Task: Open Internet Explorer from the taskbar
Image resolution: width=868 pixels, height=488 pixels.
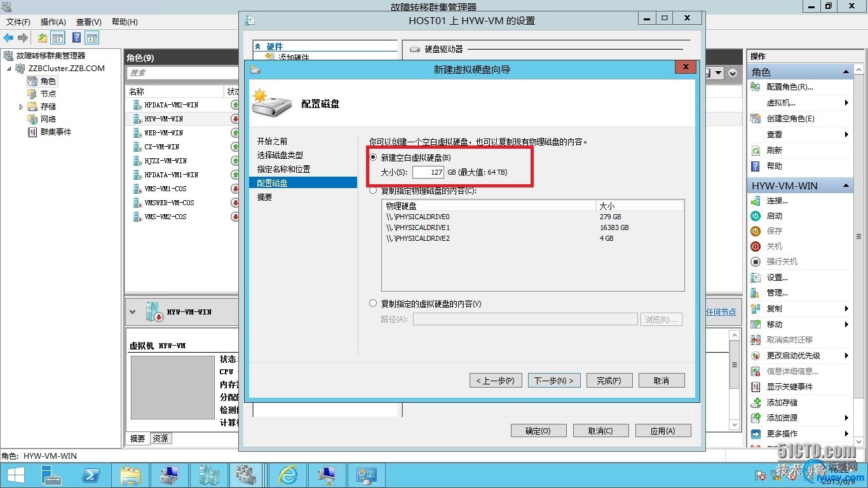Action: [288, 475]
